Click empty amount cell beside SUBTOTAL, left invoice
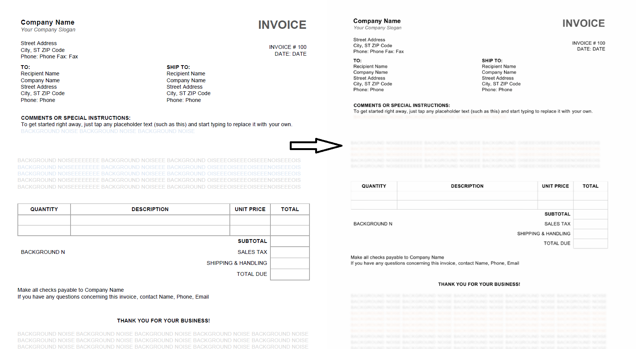 coord(290,241)
